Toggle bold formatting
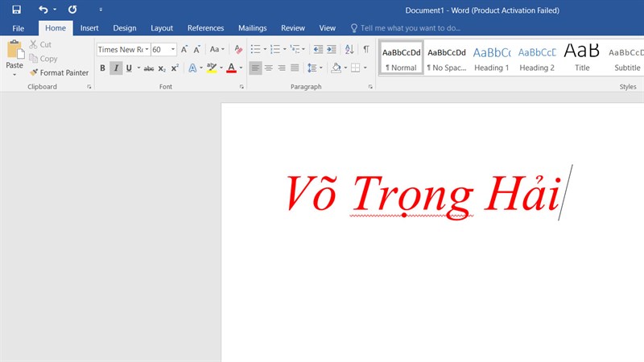 click(x=103, y=68)
